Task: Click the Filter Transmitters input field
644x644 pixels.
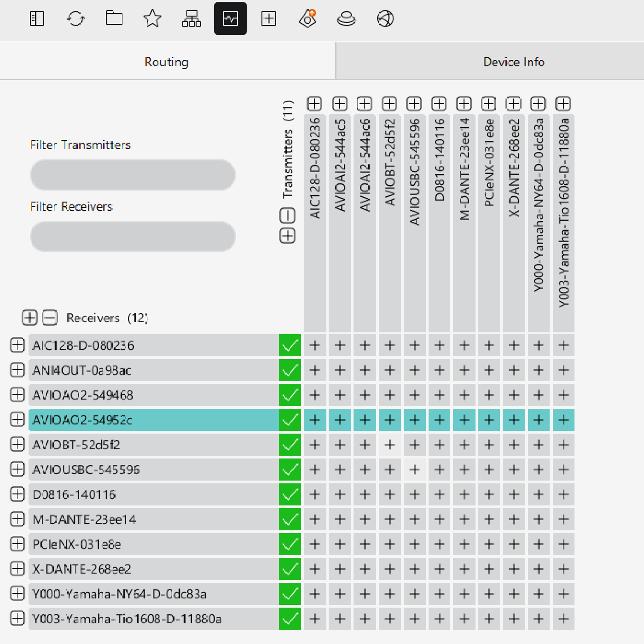Action: (133, 175)
